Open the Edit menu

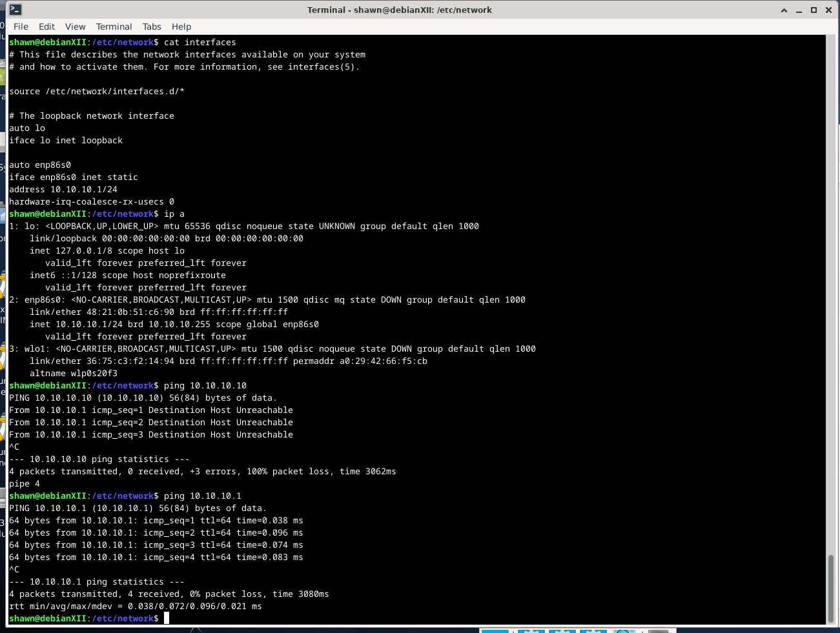(x=46, y=26)
